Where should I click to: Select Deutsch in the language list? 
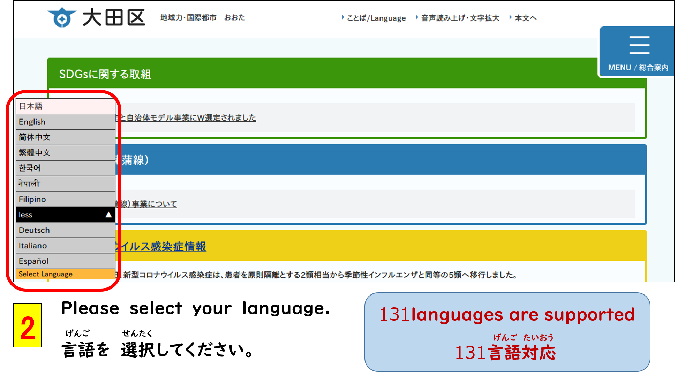click(65, 230)
